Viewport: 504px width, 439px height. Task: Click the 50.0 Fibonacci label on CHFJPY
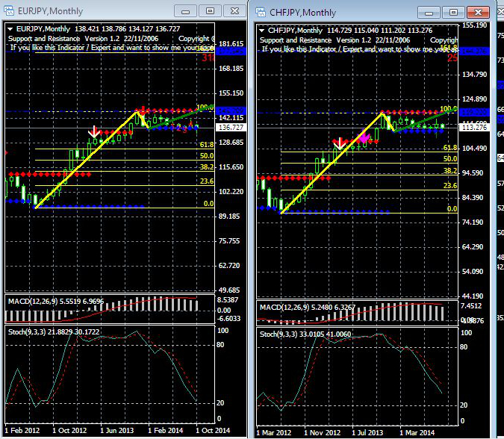(x=450, y=159)
